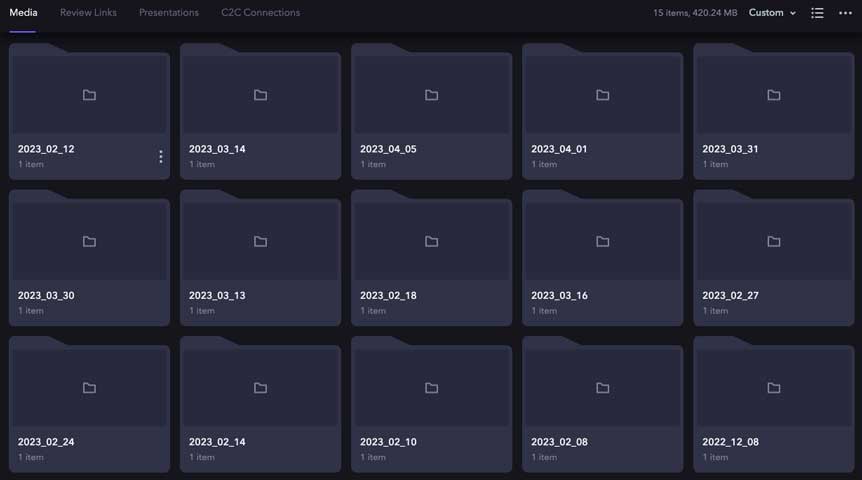The image size is (862, 480).
Task: Open the list view toggle icon
Action: coord(817,13)
